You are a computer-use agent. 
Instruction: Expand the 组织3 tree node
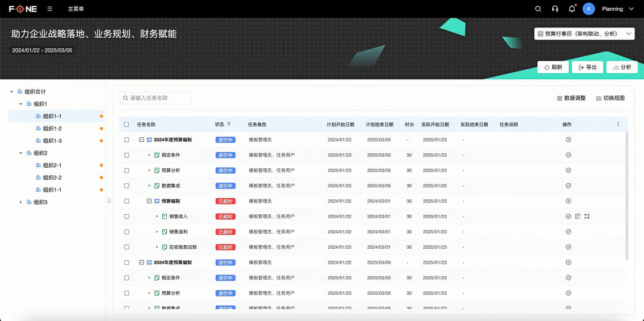(x=20, y=202)
